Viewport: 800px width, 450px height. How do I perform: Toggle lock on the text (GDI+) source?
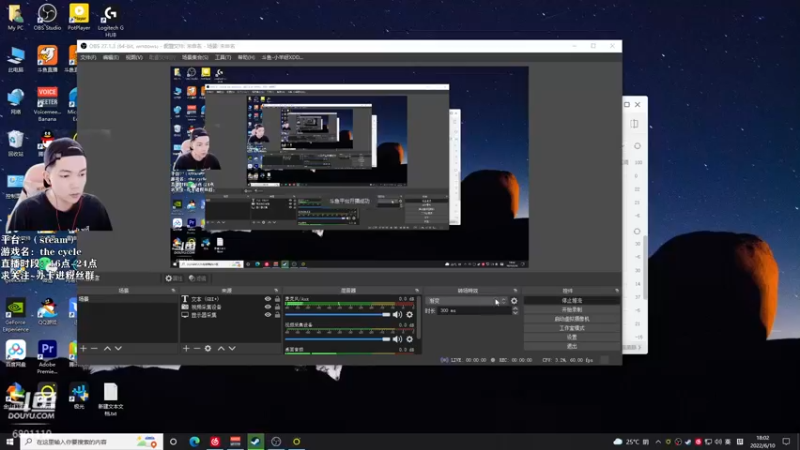277,299
